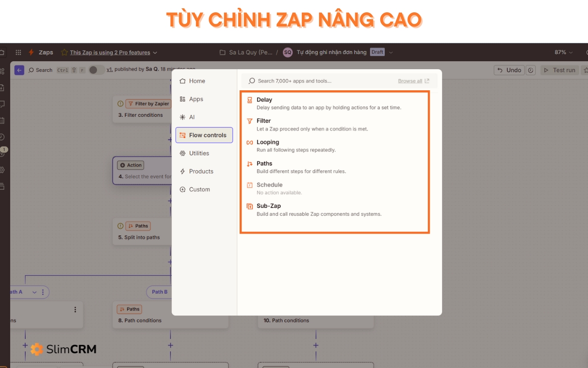
Task: Click the Paths badge on step 5
Action: [x=138, y=226]
